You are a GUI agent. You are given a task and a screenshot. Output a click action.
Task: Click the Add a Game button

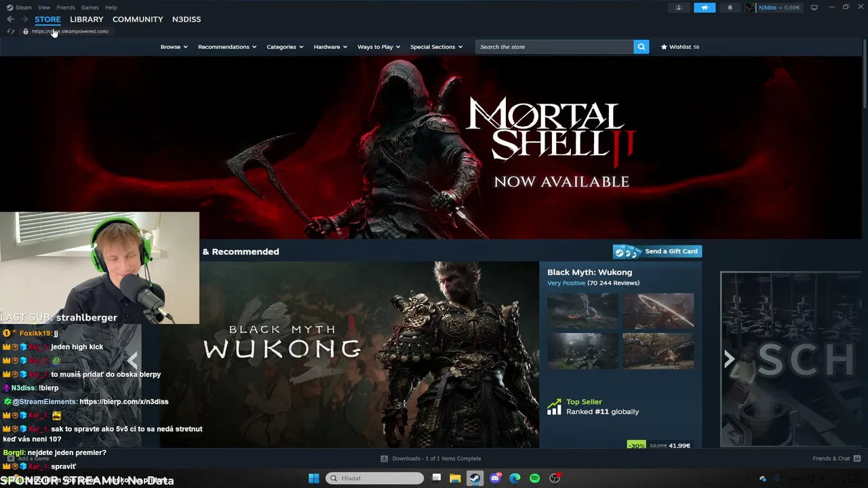(x=28, y=459)
